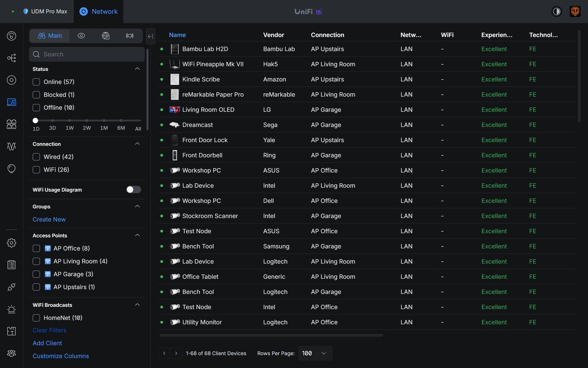Check the AP Living Room (4) filter

(x=36, y=261)
